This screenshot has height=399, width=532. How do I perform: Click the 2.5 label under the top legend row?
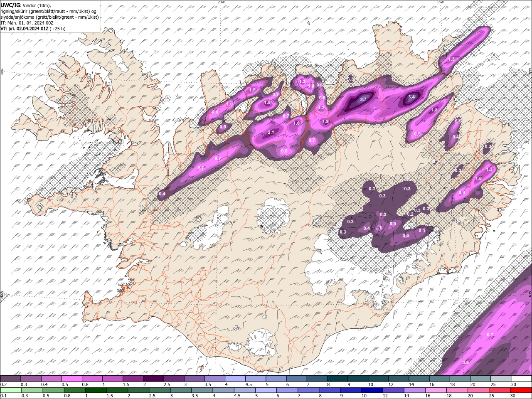[x=167, y=384]
